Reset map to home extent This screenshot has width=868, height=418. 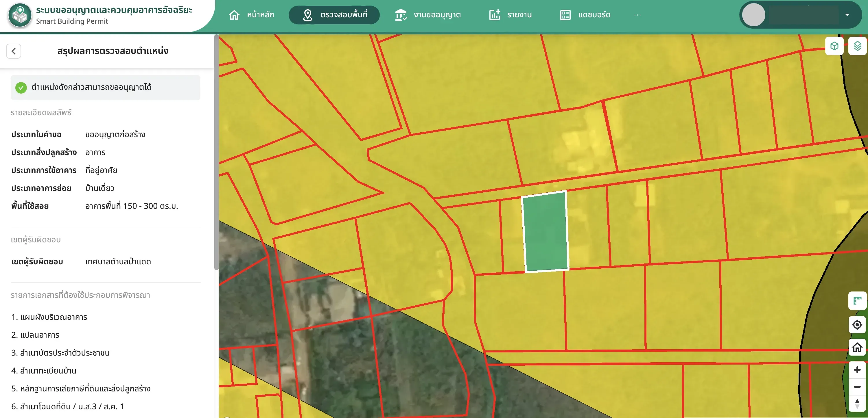tap(857, 347)
